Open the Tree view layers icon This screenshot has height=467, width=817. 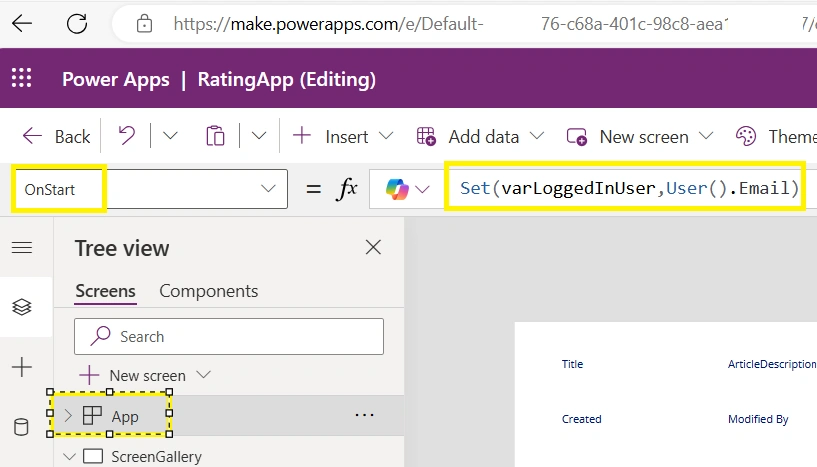(22, 306)
